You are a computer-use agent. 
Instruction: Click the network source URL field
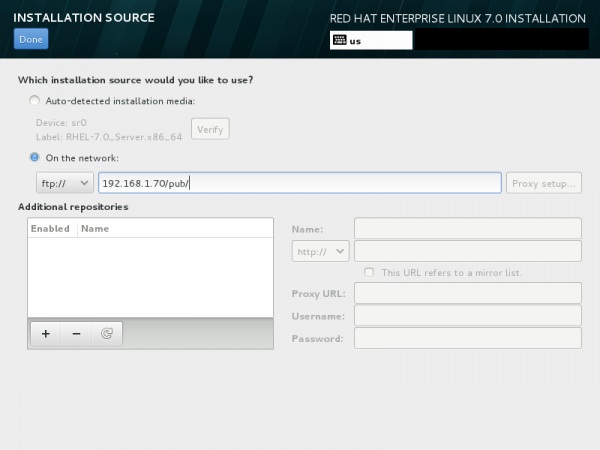300,183
